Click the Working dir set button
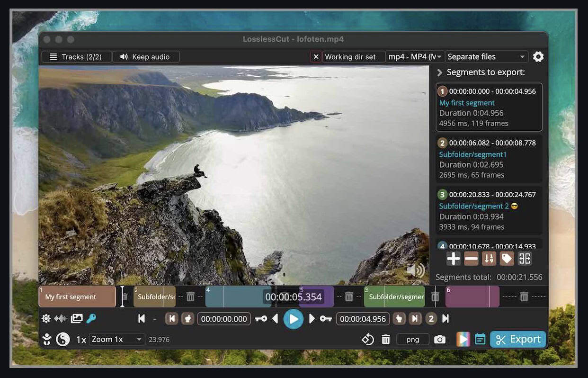Viewport: 588px width, 378px height. click(x=350, y=57)
